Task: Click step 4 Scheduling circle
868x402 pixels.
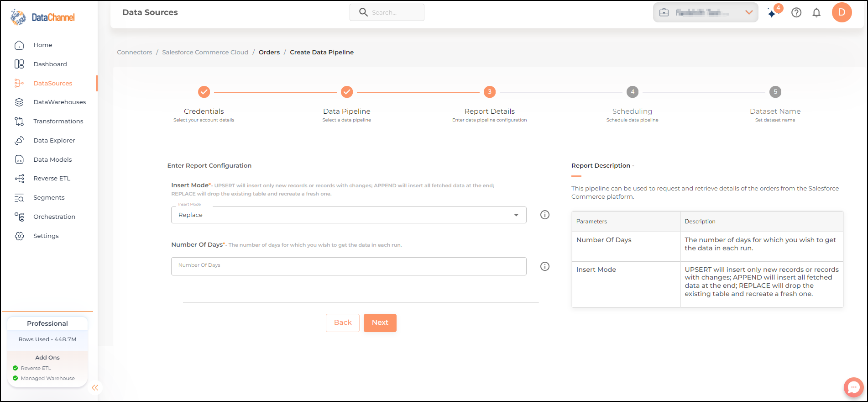Action: coord(633,92)
